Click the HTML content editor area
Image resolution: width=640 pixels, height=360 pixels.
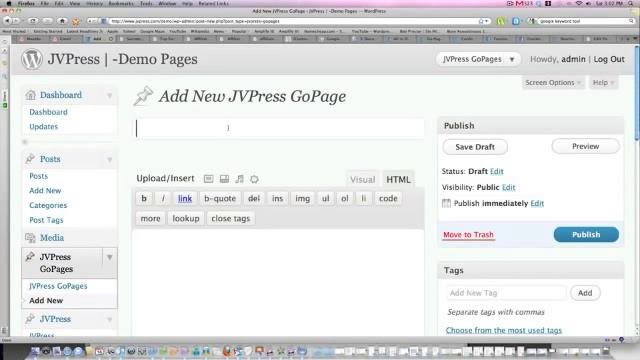pyautogui.click(x=278, y=282)
